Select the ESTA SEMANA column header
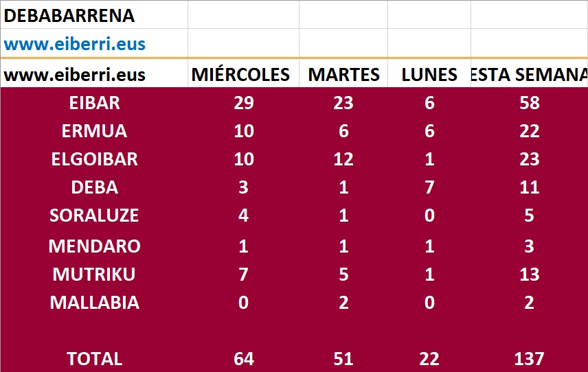Screen dimensions: 588x372 529,75
